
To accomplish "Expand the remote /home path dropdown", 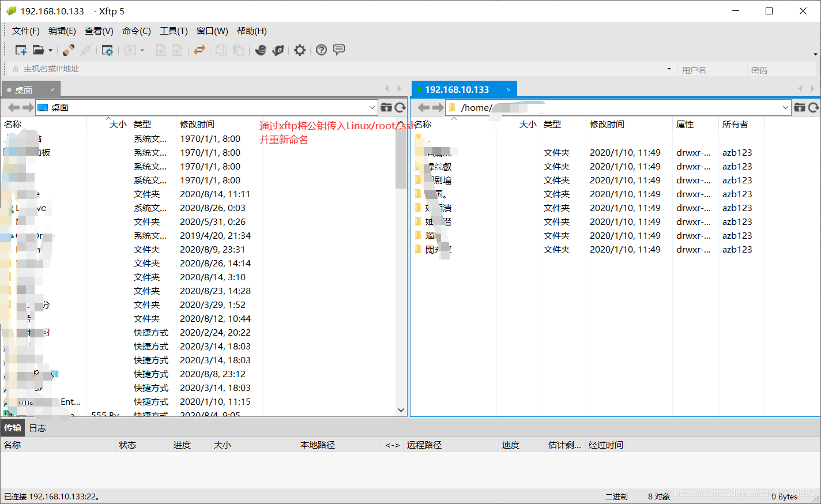I will click(785, 107).
